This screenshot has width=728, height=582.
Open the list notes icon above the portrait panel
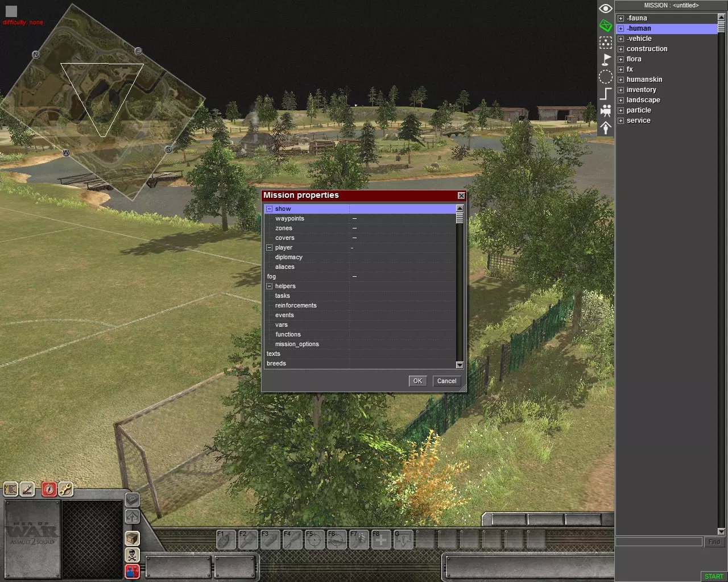coord(11,489)
